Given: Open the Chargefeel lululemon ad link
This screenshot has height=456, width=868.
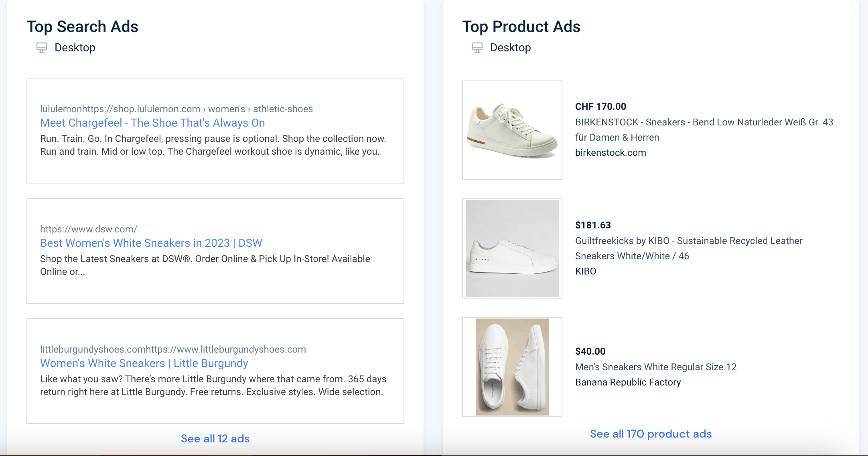Looking at the screenshot, I should coord(152,123).
